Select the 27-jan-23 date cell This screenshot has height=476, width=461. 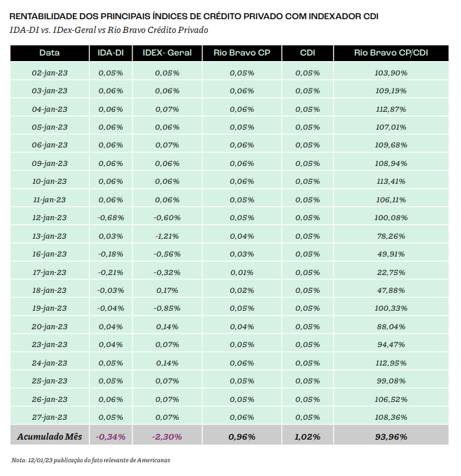coord(49,417)
